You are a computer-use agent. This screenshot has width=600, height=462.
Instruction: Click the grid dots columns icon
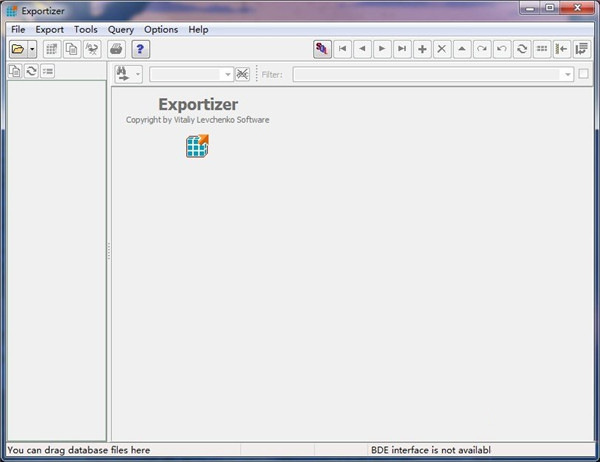coord(542,49)
